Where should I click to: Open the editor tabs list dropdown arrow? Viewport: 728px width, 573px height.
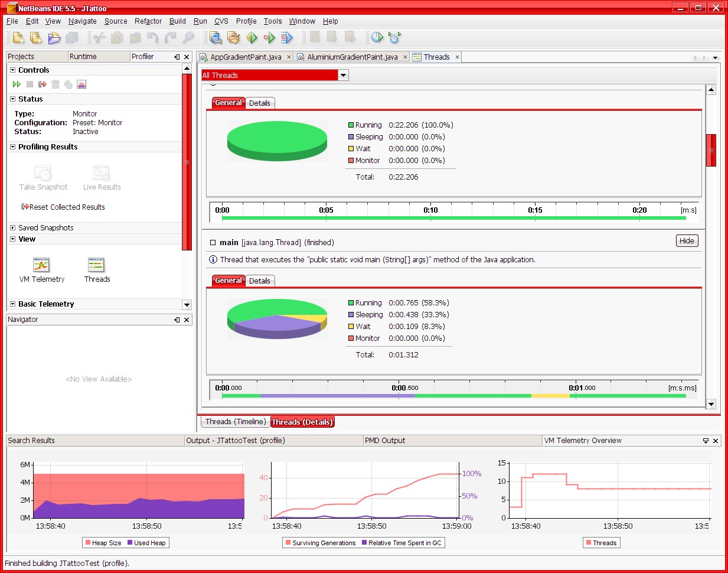tap(716, 58)
